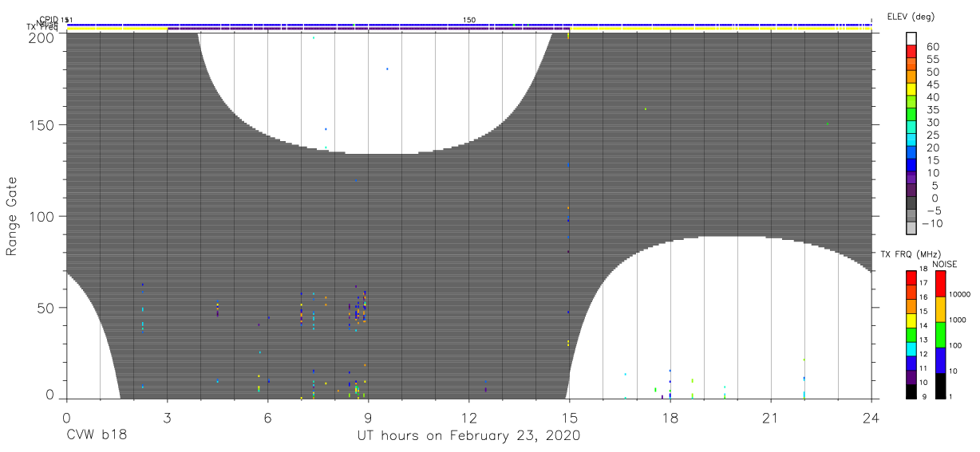Click the '60' label on ELEV colorbar

click(x=932, y=47)
